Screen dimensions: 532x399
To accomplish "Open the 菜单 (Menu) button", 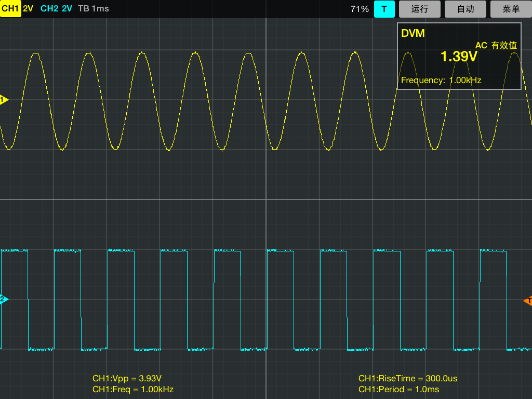I will click(x=511, y=9).
